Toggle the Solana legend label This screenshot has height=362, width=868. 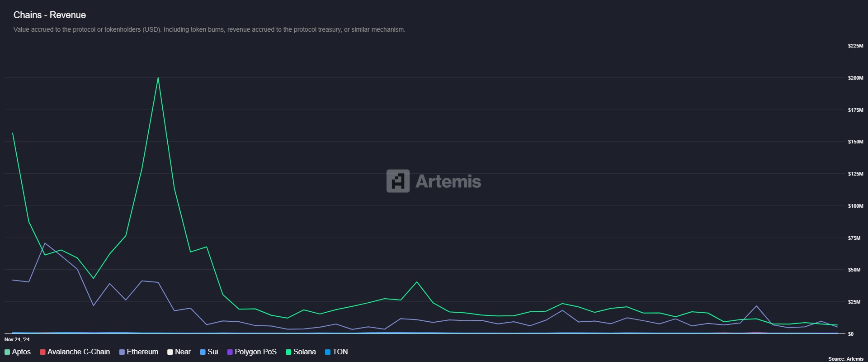click(x=304, y=352)
